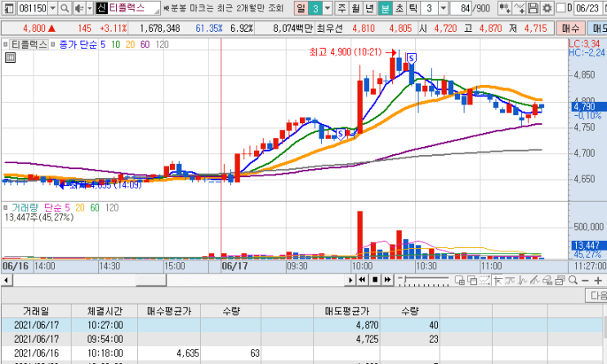Image resolution: width=607 pixels, height=364 pixels.
Task: Select the 초 second period button
Action: click(x=399, y=8)
